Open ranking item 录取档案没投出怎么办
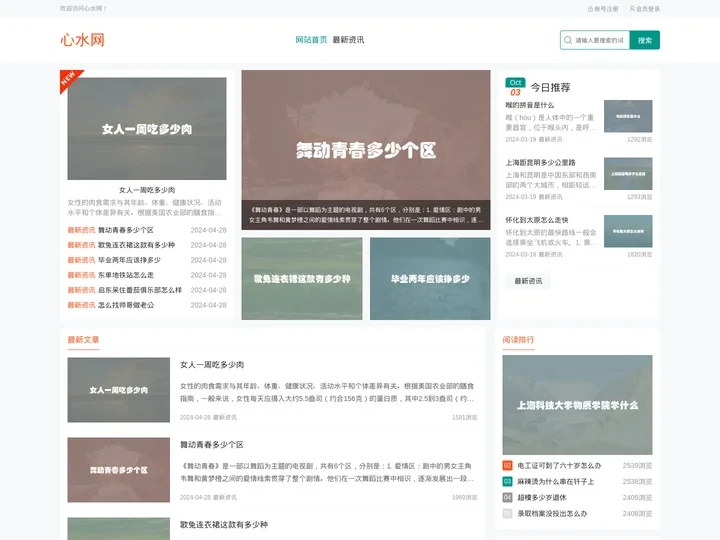This screenshot has width=720, height=540. pyautogui.click(x=552, y=514)
